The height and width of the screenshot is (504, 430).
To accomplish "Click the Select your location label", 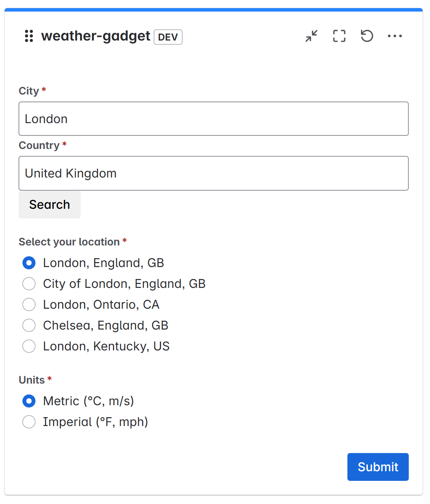I will [69, 242].
